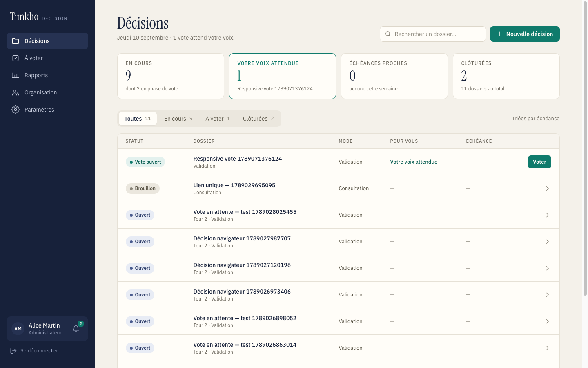Click the Paramètres gear icon
588x368 pixels.
16,110
